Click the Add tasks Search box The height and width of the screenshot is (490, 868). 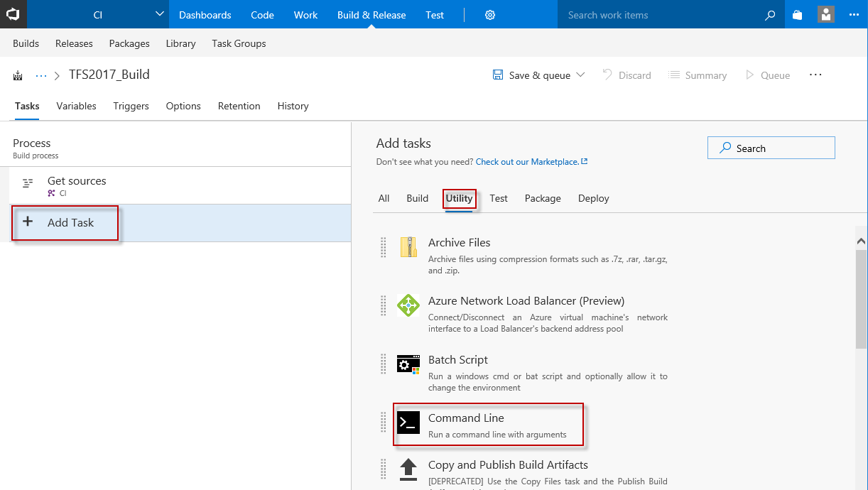[x=771, y=148]
